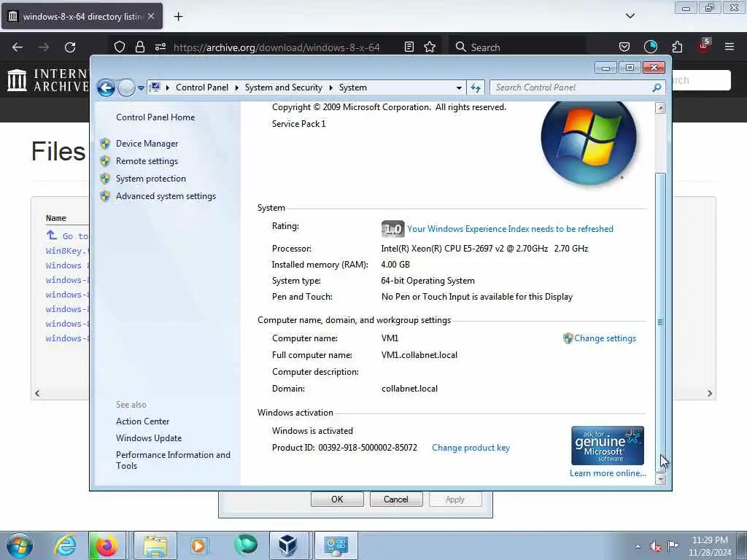This screenshot has width=747, height=560.
Task: Open Windows Update under See also
Action: click(x=149, y=438)
